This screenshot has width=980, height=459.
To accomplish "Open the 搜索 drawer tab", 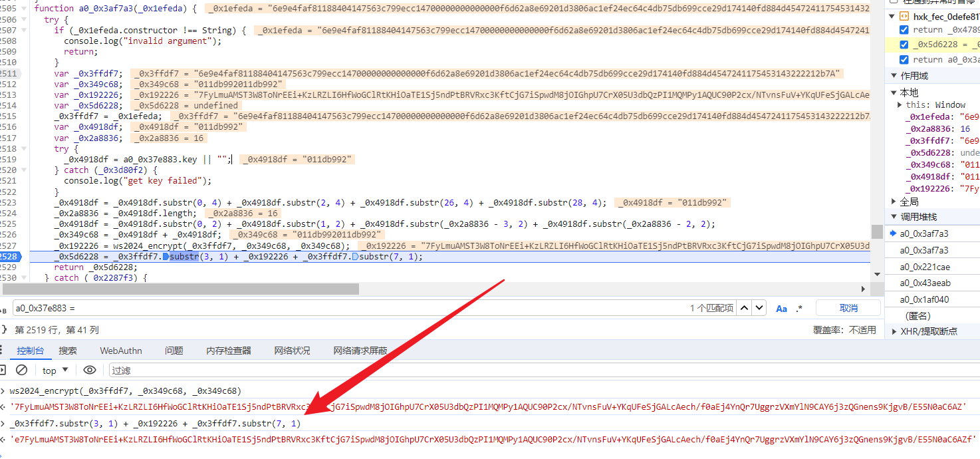I will [68, 351].
